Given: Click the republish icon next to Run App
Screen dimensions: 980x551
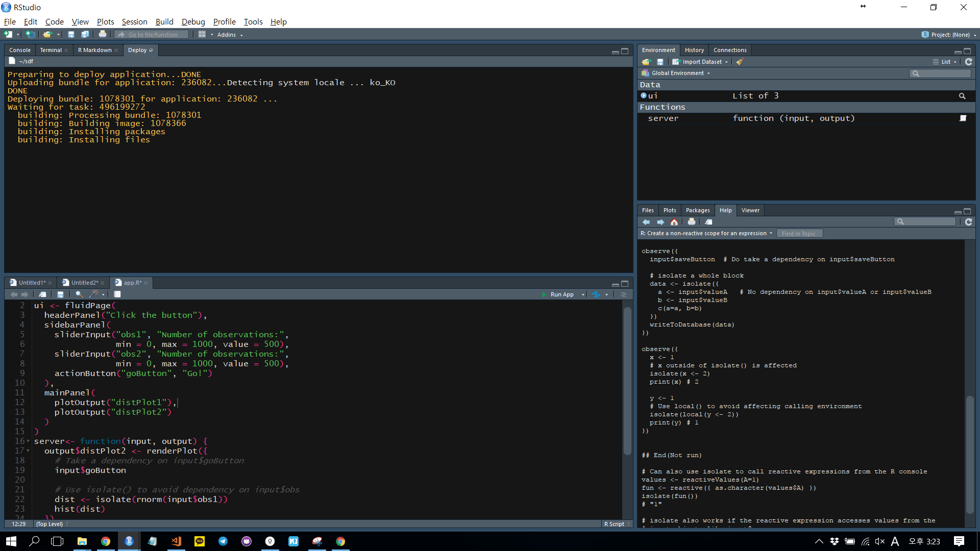Looking at the screenshot, I should coord(596,294).
